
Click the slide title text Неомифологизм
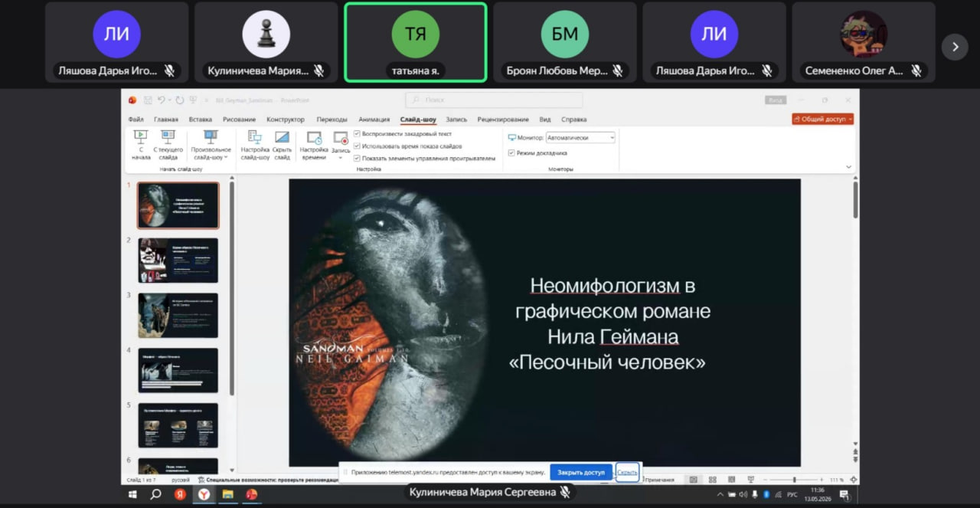605,287
